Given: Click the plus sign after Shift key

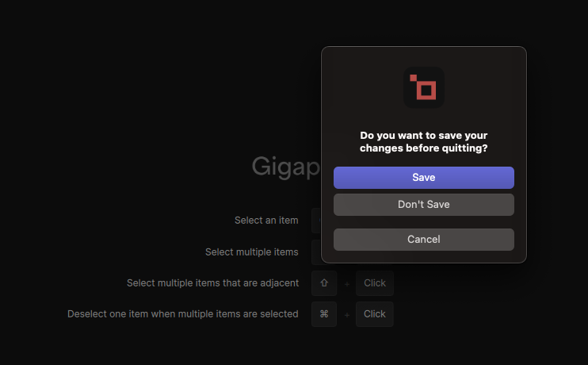Looking at the screenshot, I should [x=347, y=284].
